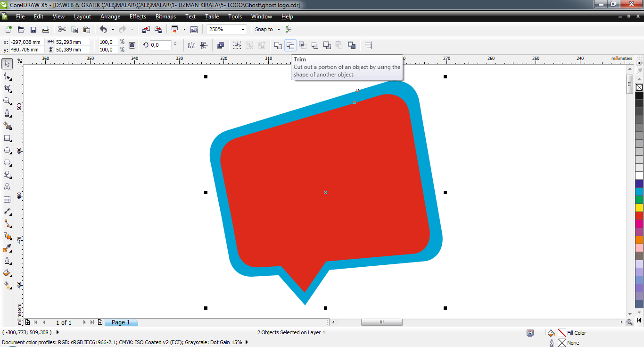This screenshot has height=347, width=644.
Task: Click Back minus front button
Action: (339, 45)
